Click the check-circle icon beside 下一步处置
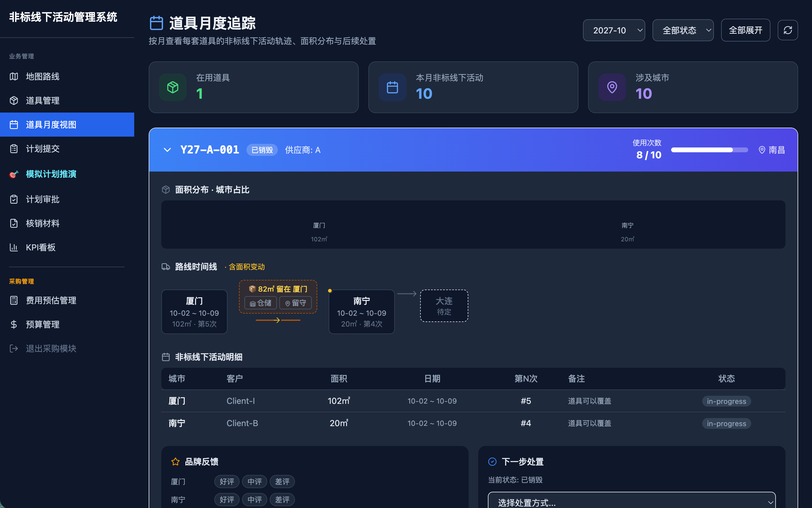The height and width of the screenshot is (508, 812). 492,462
